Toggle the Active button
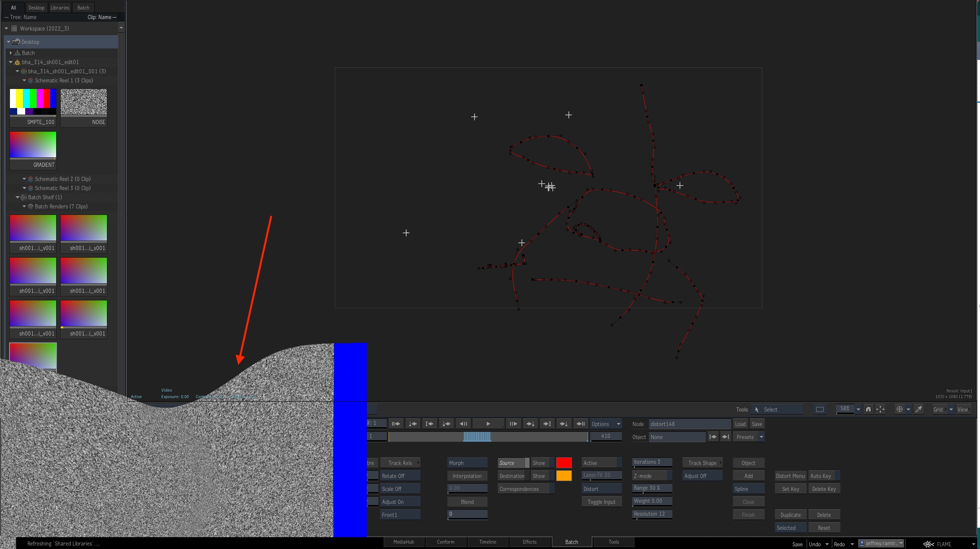This screenshot has width=980, height=549. point(598,463)
